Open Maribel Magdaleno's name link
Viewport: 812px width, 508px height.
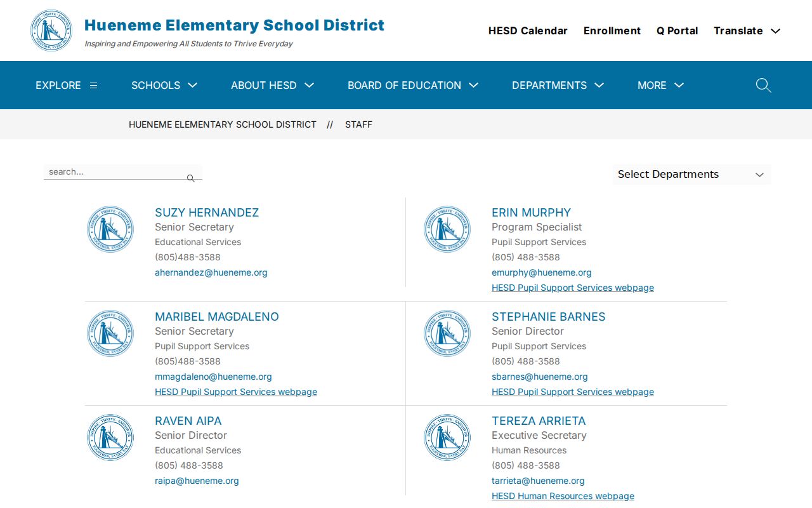point(217,317)
